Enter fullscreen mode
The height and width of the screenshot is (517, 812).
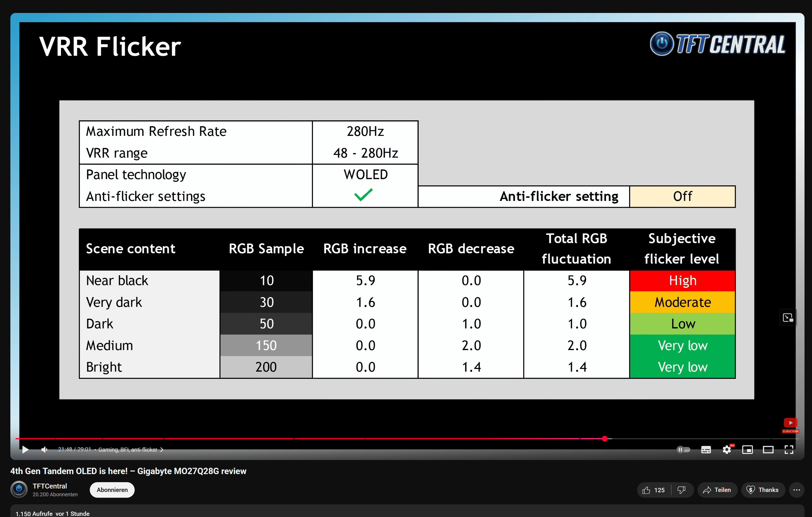pos(789,450)
